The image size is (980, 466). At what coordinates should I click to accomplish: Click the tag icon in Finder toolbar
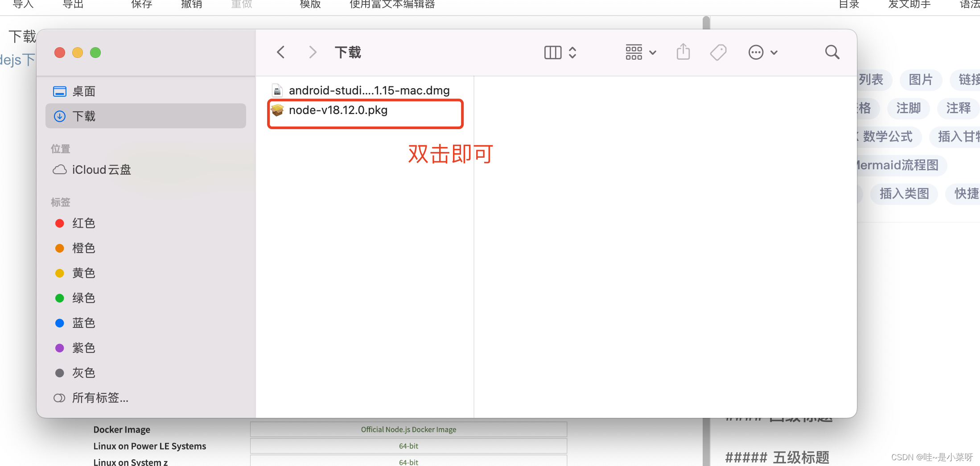(718, 52)
